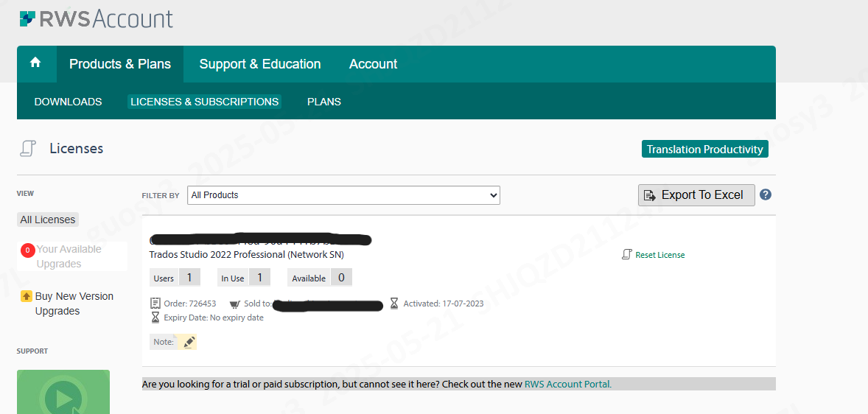This screenshot has height=414, width=868.
Task: Click the Reset License scroll icon
Action: click(626, 255)
